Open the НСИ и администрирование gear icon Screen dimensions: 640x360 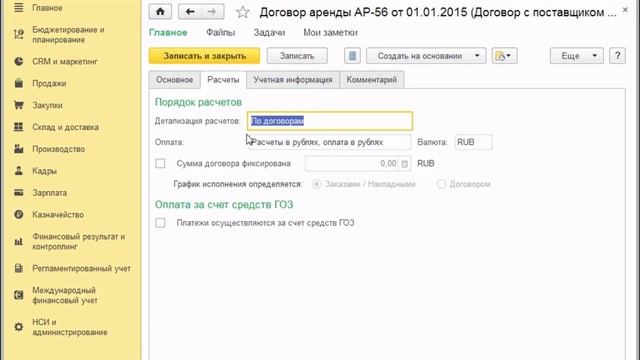(x=19, y=327)
